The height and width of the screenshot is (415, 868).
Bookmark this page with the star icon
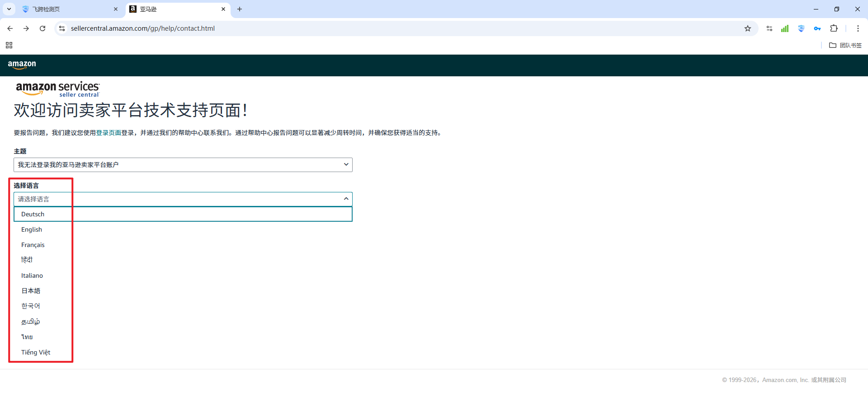pos(748,28)
